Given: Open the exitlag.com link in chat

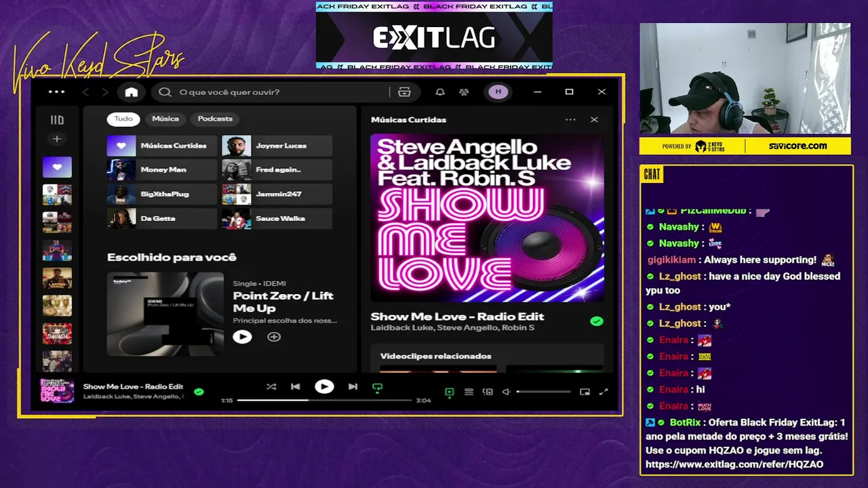Looking at the screenshot, I should 734,464.
